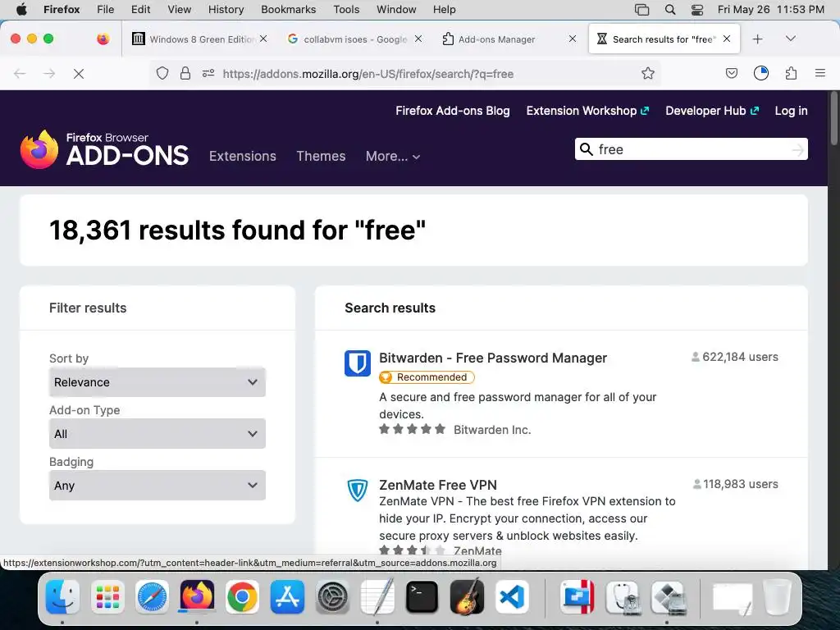840x630 pixels.
Task: Open Extension Workshop link
Action: 587,111
